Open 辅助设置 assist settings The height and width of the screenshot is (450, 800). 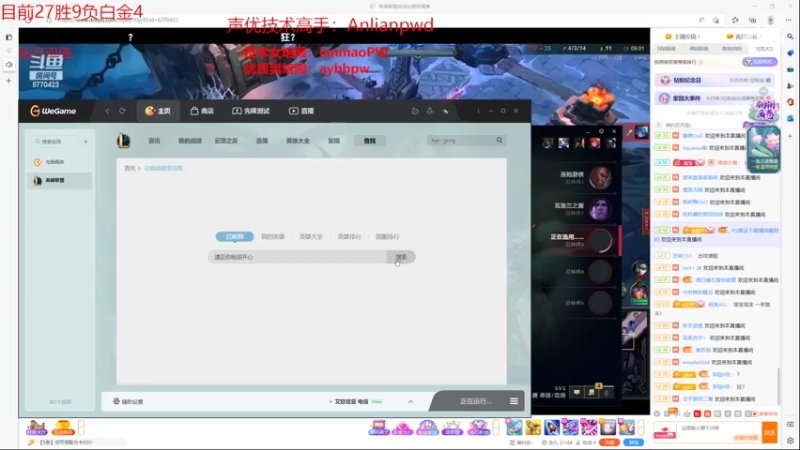pyautogui.click(x=128, y=402)
